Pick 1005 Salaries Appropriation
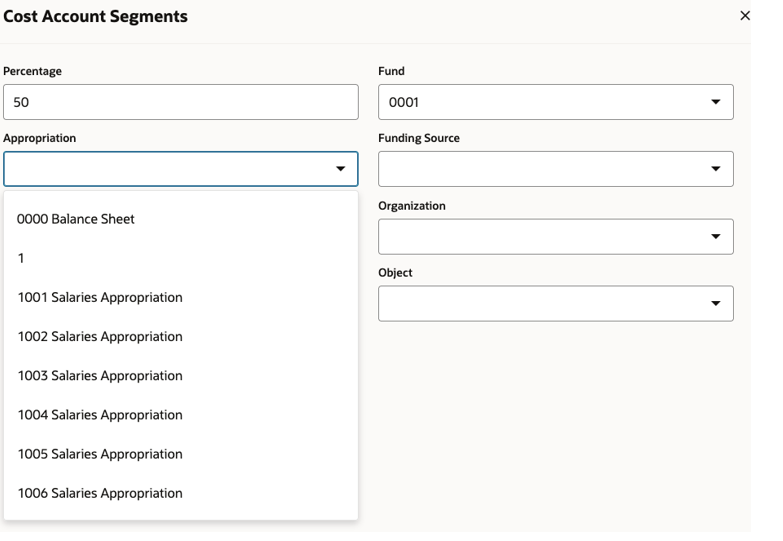 click(x=100, y=453)
